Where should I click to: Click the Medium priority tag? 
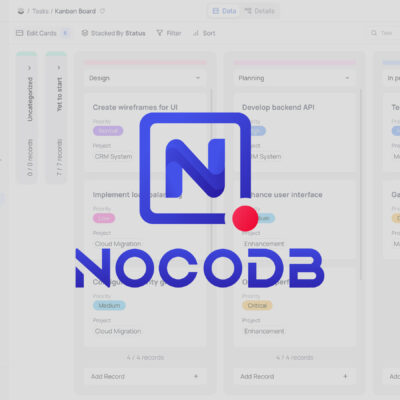[109, 305]
